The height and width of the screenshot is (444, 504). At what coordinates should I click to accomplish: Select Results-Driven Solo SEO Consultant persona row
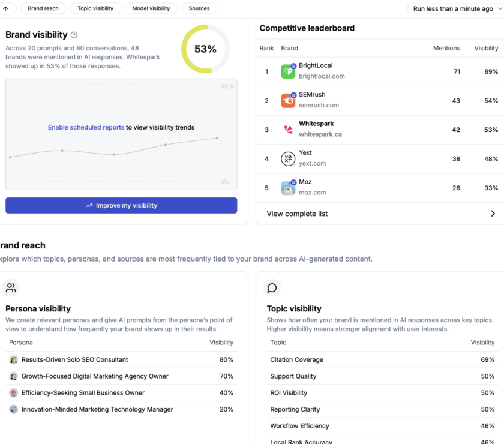tap(121, 360)
